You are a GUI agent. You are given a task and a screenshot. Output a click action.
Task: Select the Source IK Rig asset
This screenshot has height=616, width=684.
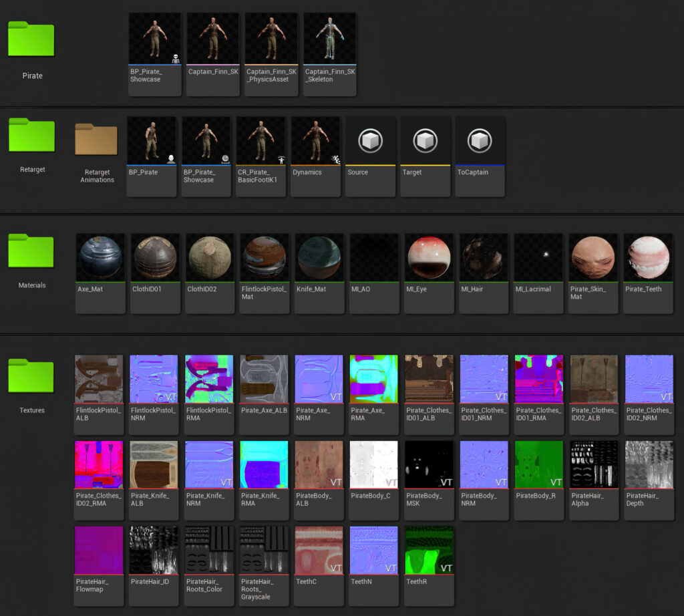(x=370, y=140)
